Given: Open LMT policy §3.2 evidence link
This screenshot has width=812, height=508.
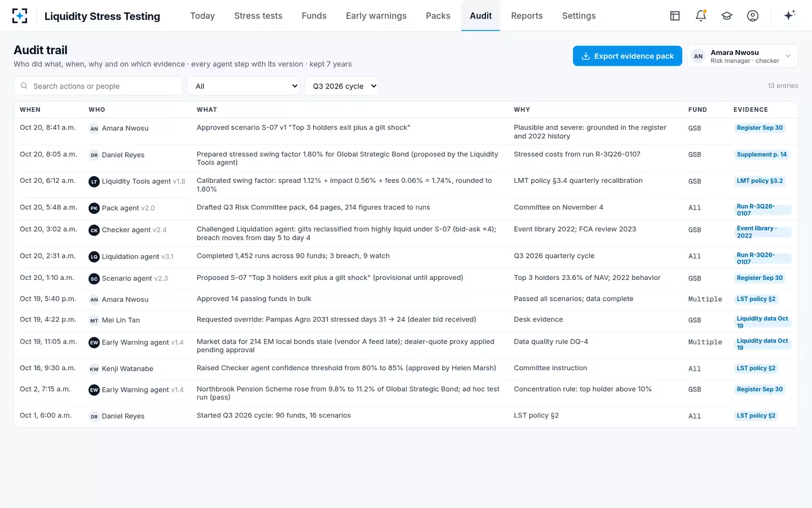Looking at the screenshot, I should pos(760,181).
